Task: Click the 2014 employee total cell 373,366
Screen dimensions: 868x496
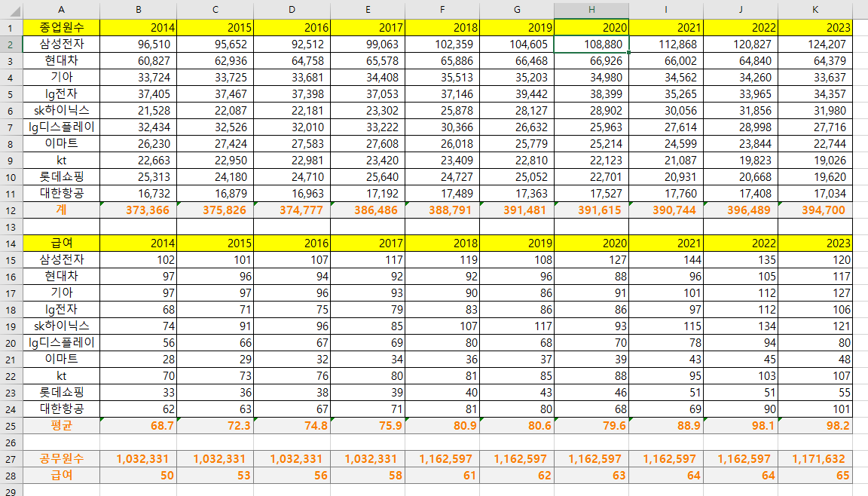Action: [138, 210]
